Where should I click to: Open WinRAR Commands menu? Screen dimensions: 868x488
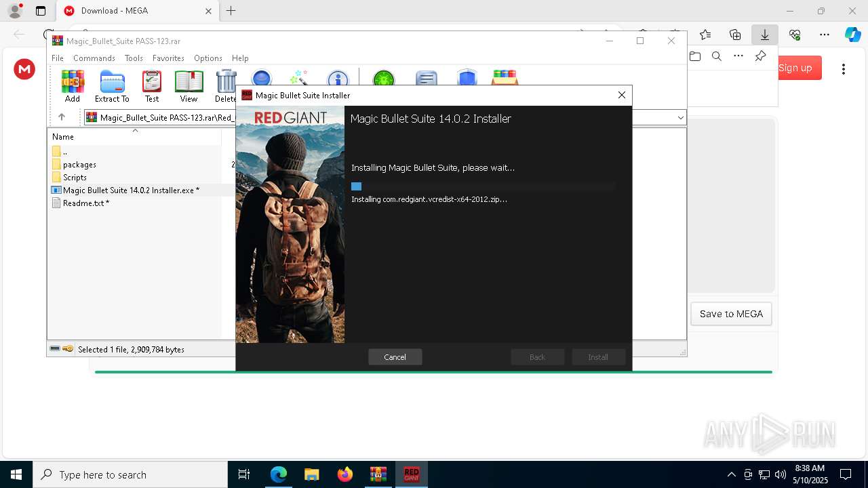(94, 58)
